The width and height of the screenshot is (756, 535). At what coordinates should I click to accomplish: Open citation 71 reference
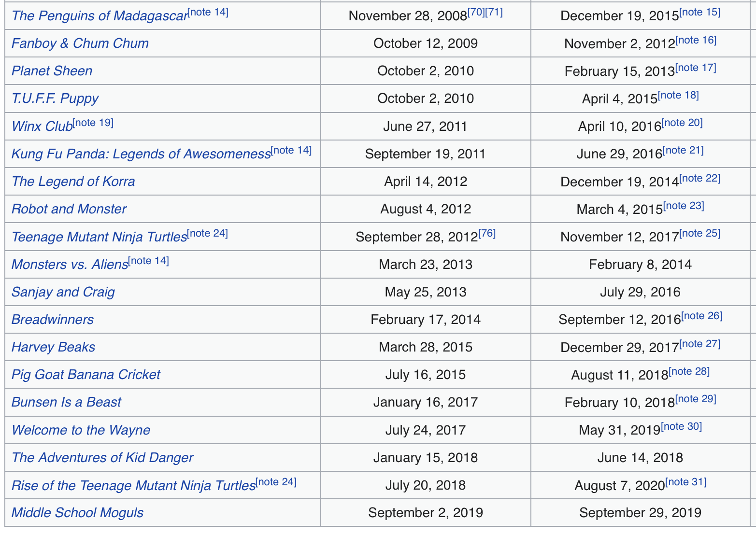[x=494, y=12]
